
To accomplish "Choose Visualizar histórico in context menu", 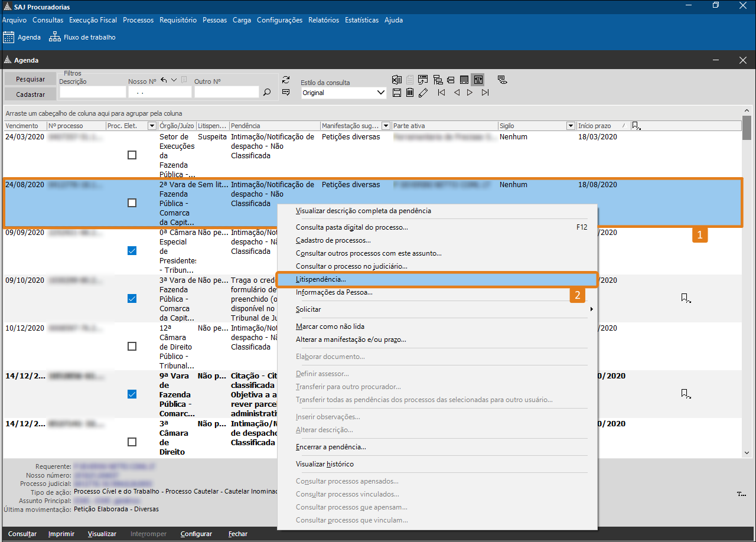I will point(325,464).
